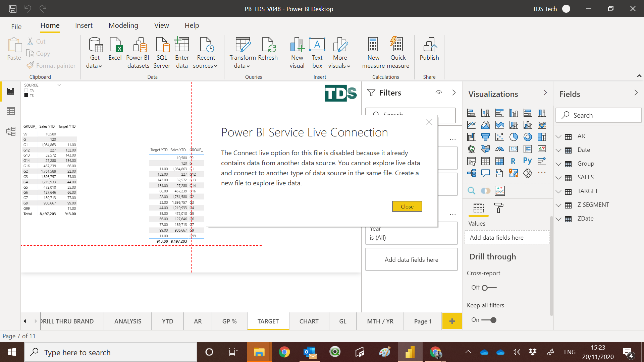Select the KPI visualization icon
This screenshot has width=644, height=362.
pyautogui.click(x=542, y=149)
